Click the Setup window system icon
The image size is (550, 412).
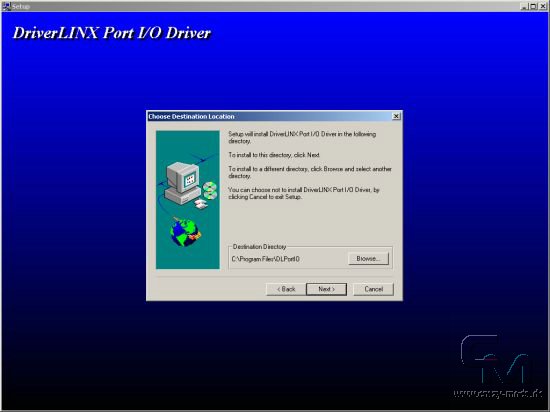(6, 6)
